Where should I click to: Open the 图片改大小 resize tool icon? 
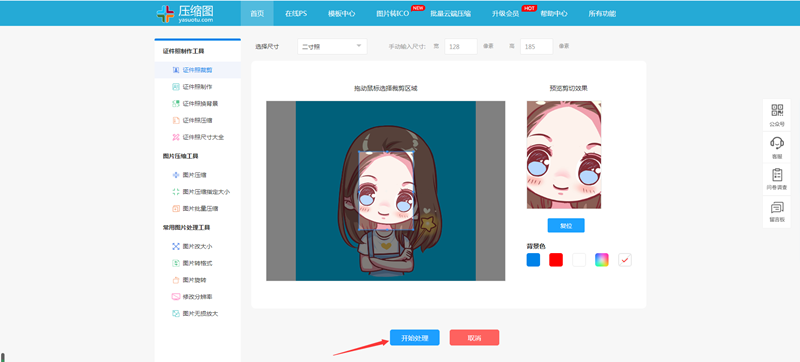pos(176,246)
